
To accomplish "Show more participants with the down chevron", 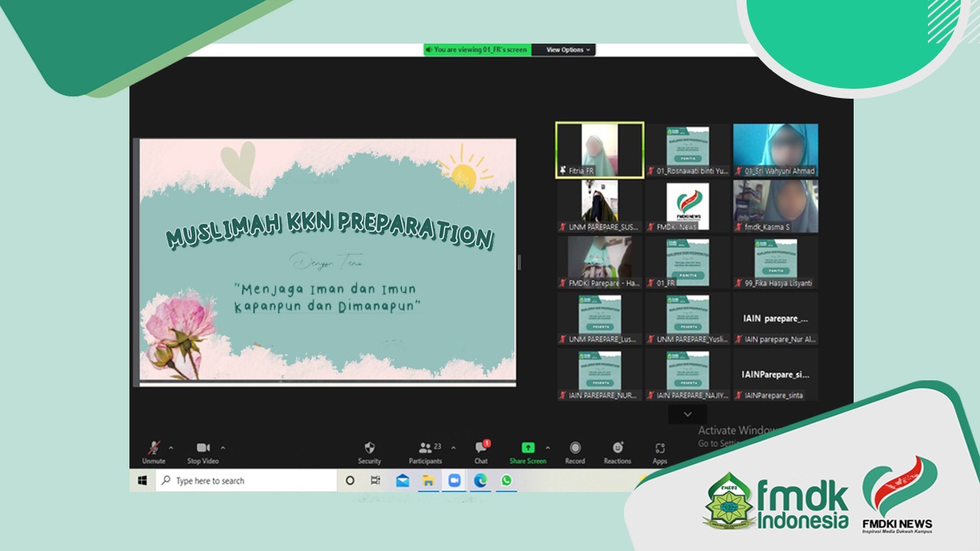I will (687, 414).
